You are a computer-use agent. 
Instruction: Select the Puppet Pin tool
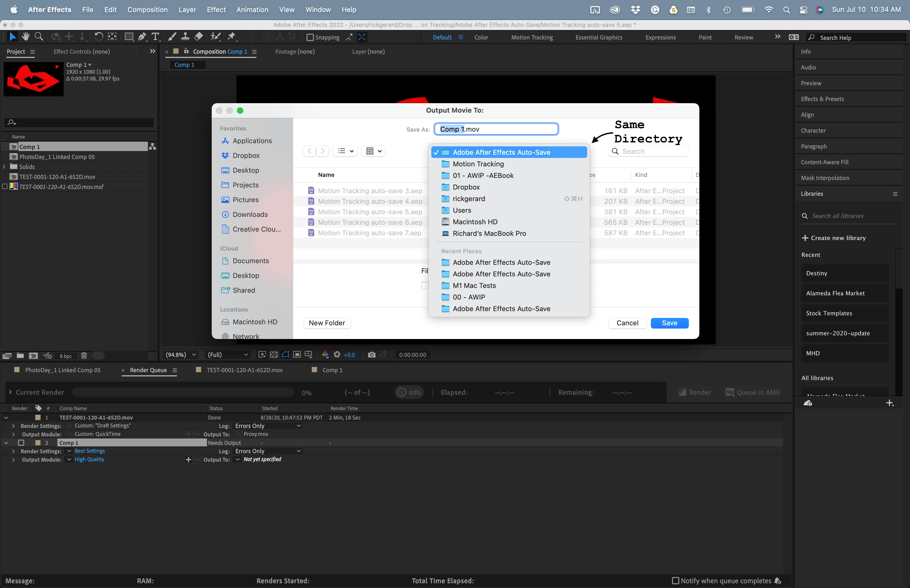[x=231, y=37]
